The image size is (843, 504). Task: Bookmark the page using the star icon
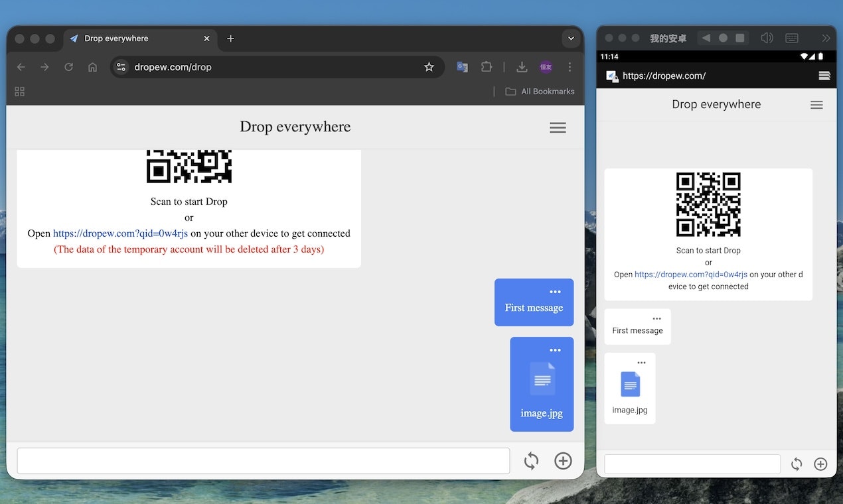pyautogui.click(x=429, y=66)
